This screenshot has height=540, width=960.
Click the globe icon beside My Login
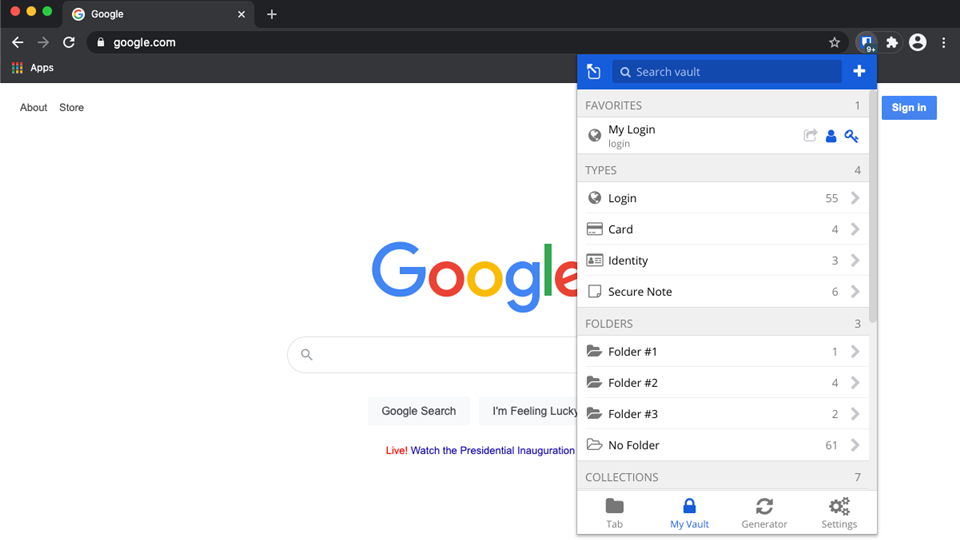pyautogui.click(x=594, y=135)
